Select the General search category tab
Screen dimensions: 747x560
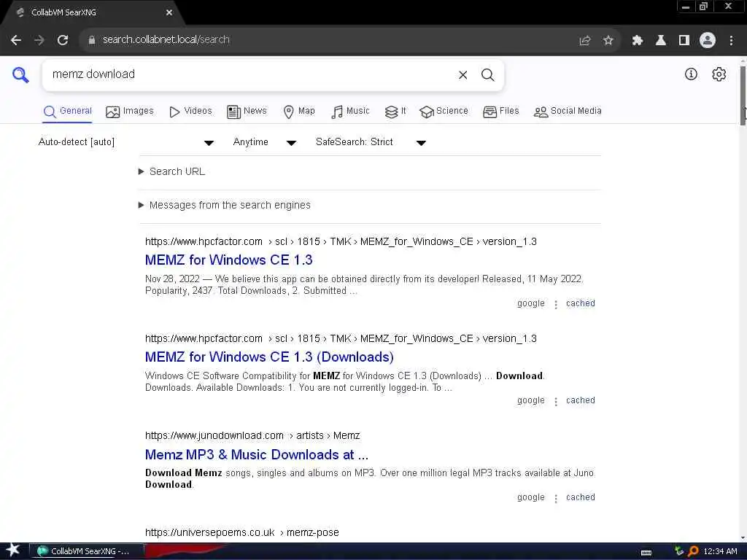pos(67,112)
